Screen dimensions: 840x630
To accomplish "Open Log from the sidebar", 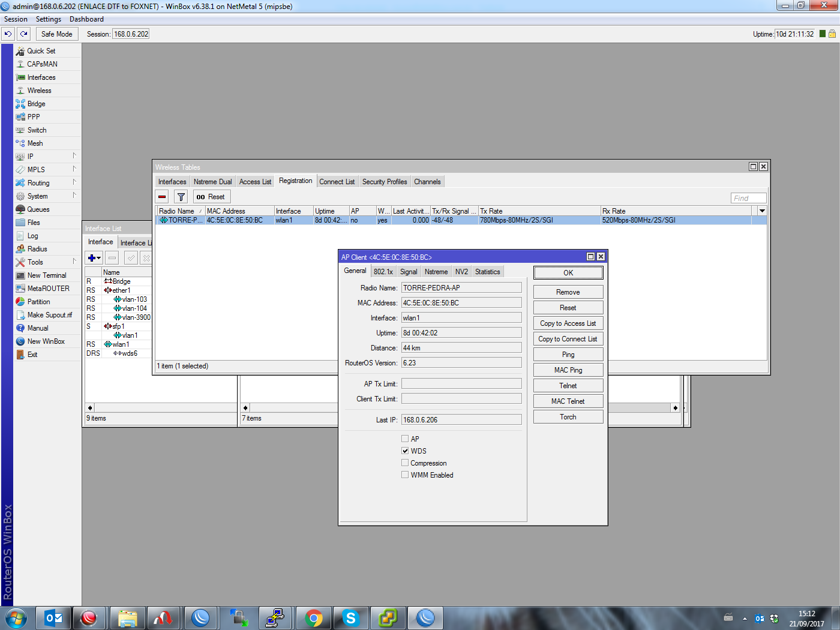I will [32, 236].
